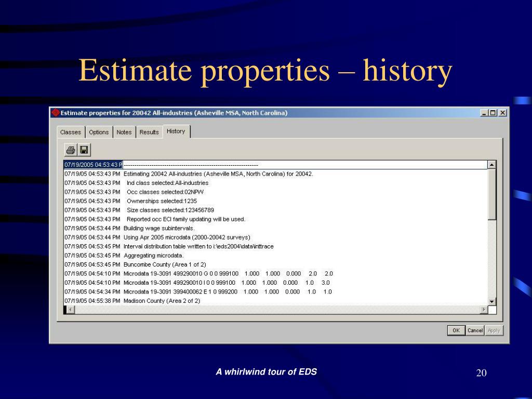The height and width of the screenshot is (399, 532).
Task: Save history log with floppy disk icon
Action: click(84, 150)
